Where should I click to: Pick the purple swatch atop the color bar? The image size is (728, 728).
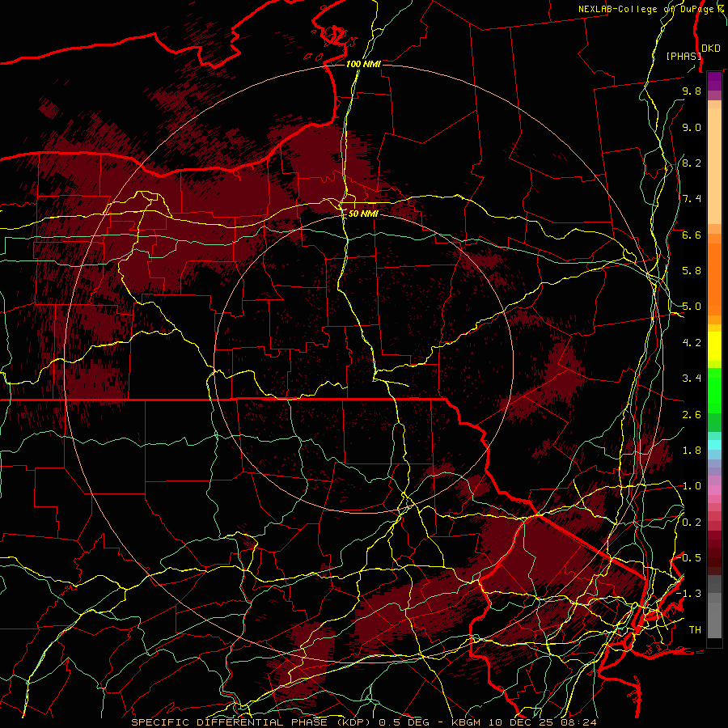(x=714, y=81)
